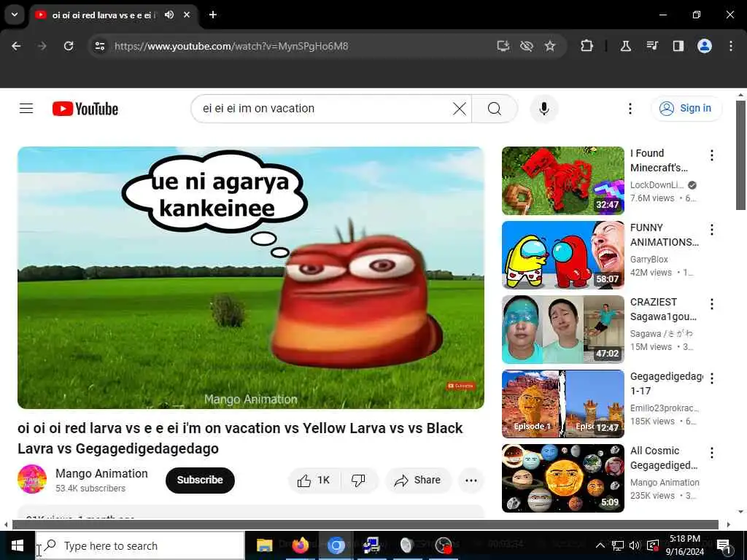The image size is (747, 560).
Task: Open the FUNNY ANIMATIONS title link
Action: (665, 235)
